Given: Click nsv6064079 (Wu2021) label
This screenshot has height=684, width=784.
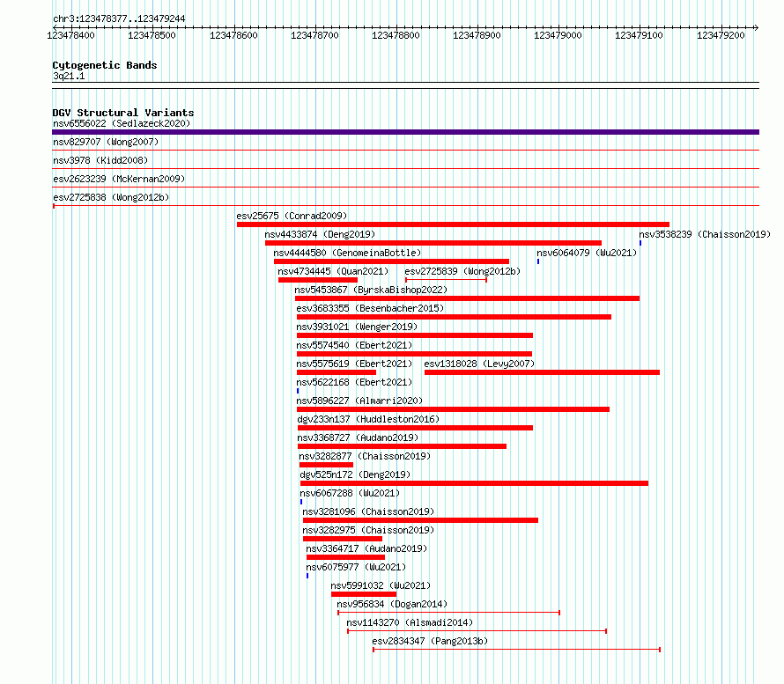Looking at the screenshot, I should pyautogui.click(x=587, y=253).
